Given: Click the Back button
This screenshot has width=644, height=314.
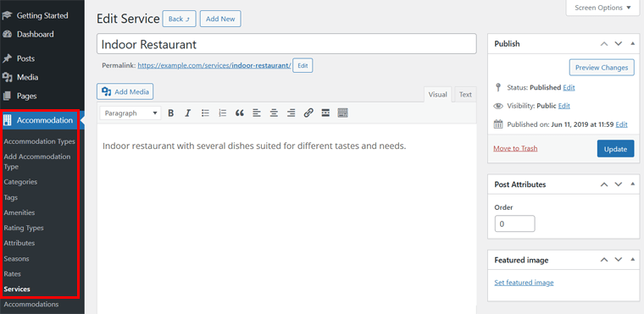Looking at the screenshot, I should [179, 19].
